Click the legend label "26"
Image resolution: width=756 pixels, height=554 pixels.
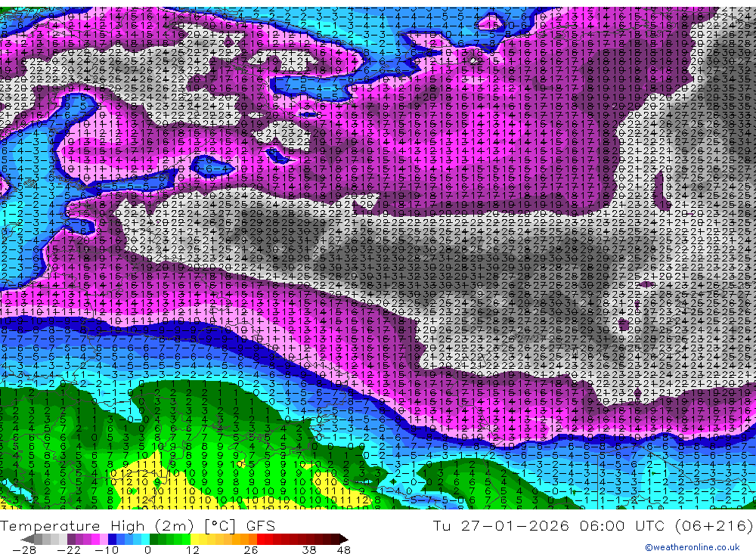click(251, 550)
